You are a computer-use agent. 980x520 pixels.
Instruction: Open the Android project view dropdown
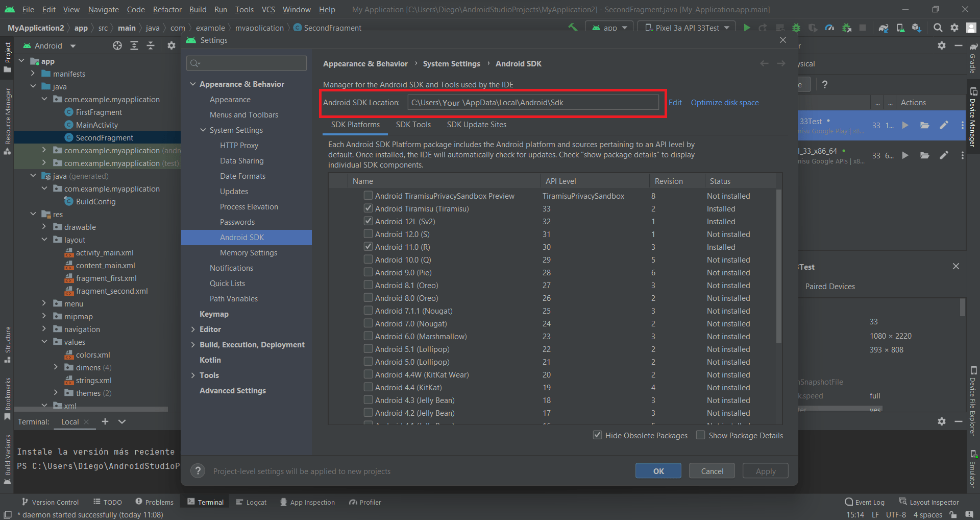(x=50, y=45)
